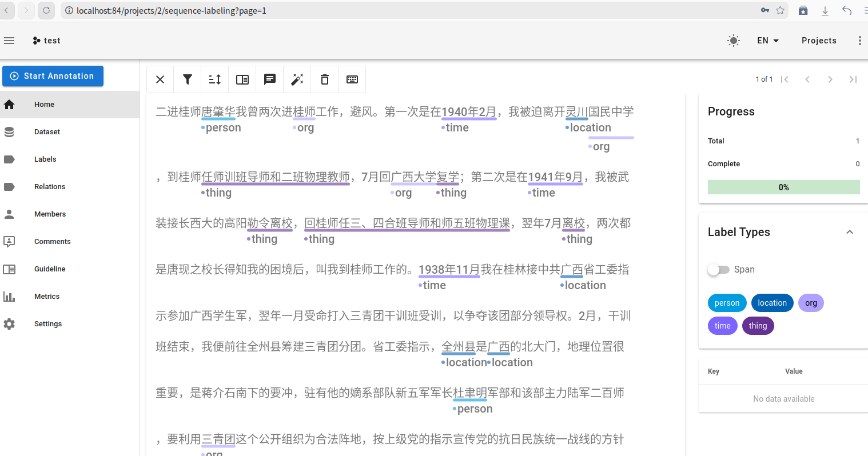Open the keyboard shortcuts icon

coord(352,79)
